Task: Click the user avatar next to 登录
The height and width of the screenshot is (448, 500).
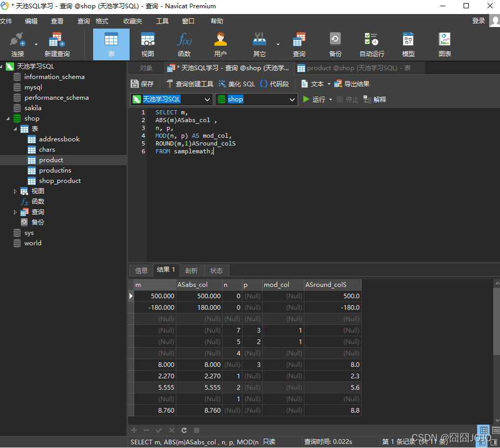Action: 495,21
